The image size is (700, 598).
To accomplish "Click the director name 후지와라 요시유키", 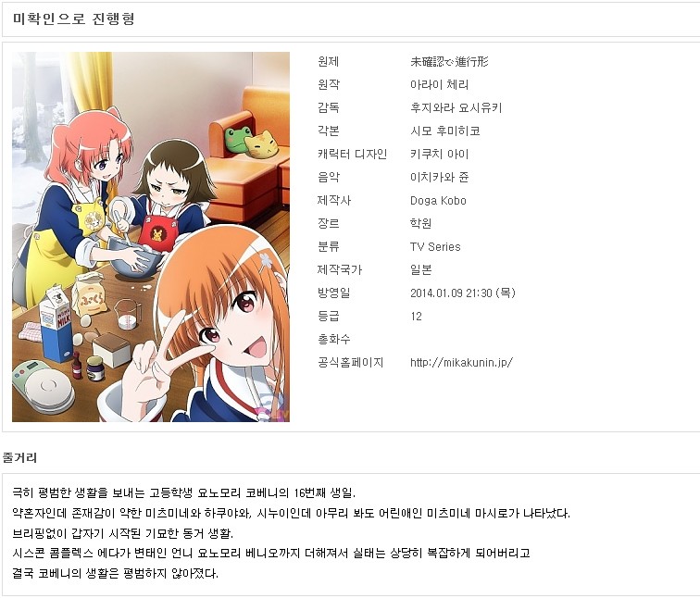I will [456, 108].
